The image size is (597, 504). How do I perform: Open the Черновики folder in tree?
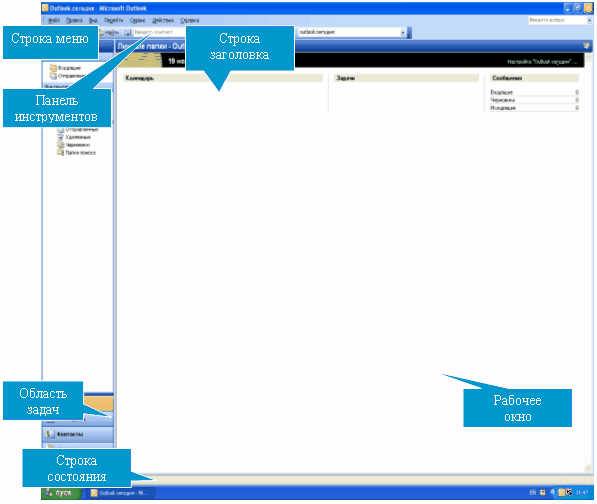[x=78, y=145]
